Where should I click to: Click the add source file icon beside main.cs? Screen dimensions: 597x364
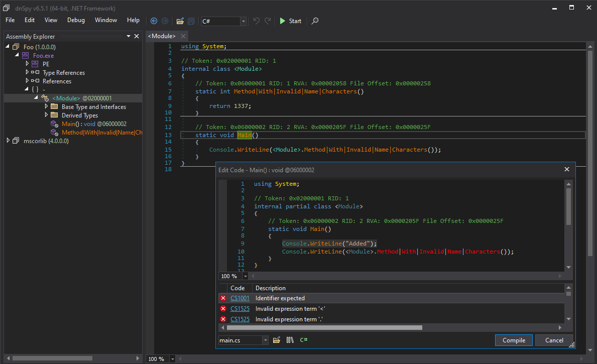(x=276, y=340)
